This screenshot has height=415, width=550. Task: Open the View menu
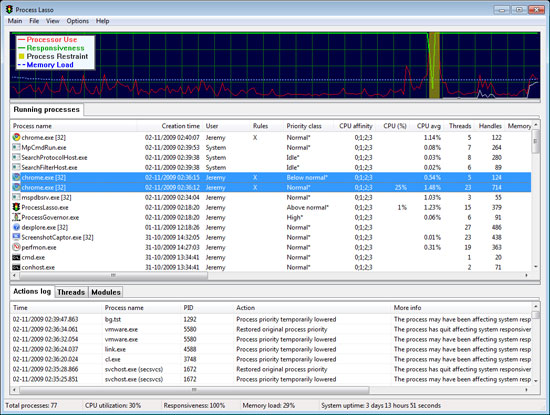(x=53, y=21)
